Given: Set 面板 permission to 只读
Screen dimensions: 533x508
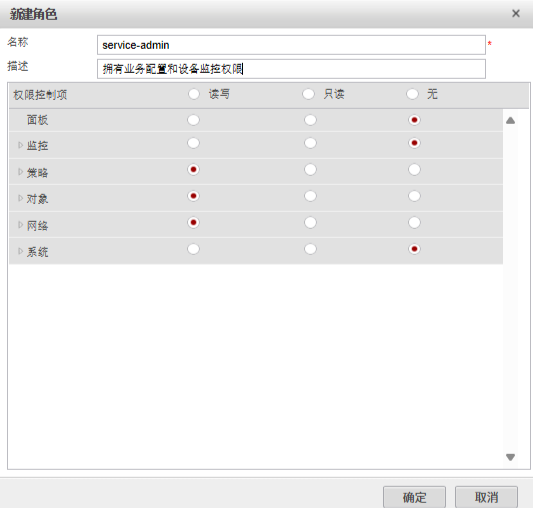Looking at the screenshot, I should [310, 120].
